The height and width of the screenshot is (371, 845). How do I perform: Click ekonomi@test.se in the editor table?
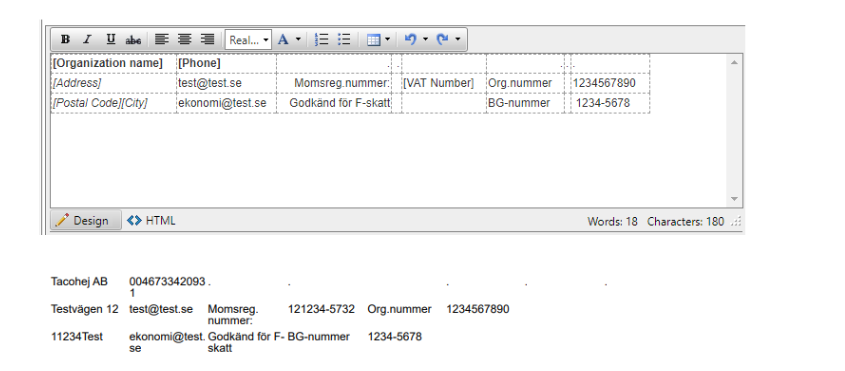point(222,103)
